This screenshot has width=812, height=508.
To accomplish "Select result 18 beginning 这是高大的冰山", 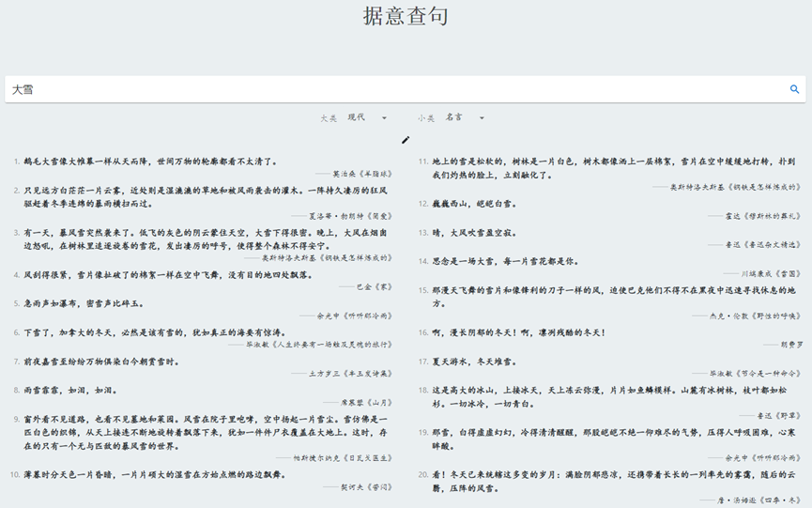I will coord(610,397).
